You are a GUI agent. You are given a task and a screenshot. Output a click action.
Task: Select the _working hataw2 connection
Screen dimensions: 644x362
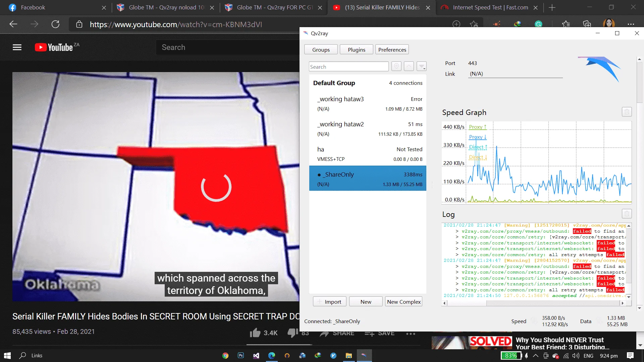click(x=368, y=129)
